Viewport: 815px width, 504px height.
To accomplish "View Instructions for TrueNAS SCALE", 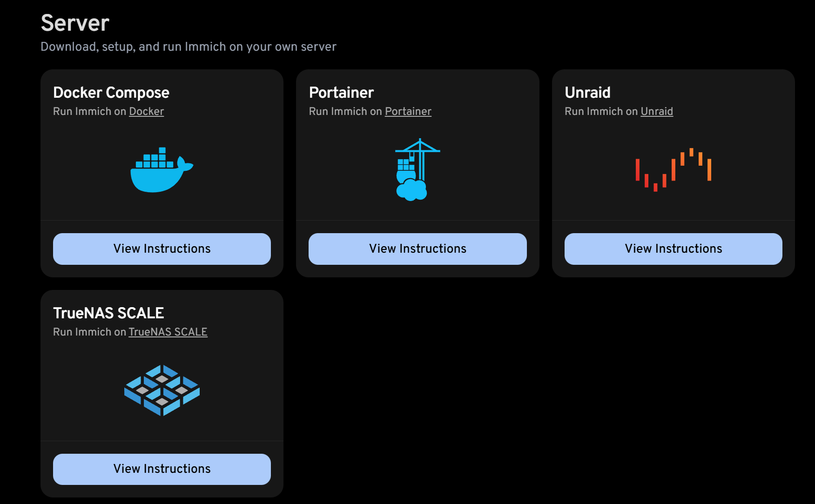I will (162, 469).
